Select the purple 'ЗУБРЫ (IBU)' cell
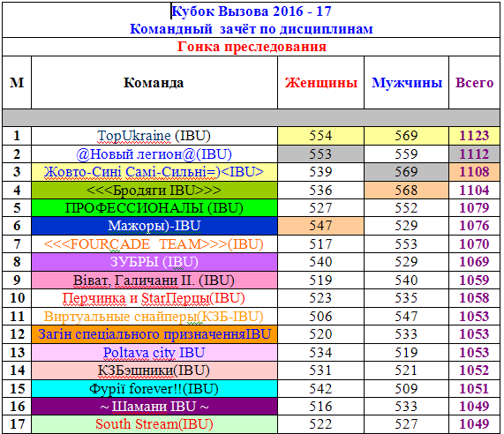Image resolution: width=504 pixels, height=434 pixels. (x=154, y=262)
